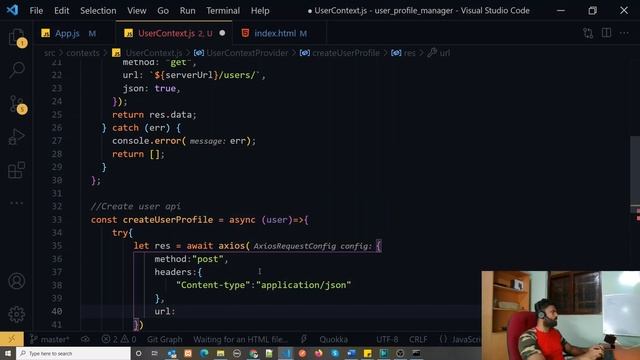Image resolution: width=640 pixels, height=360 pixels.
Task: Click Waiting for an HTML file status
Action: tap(240, 339)
